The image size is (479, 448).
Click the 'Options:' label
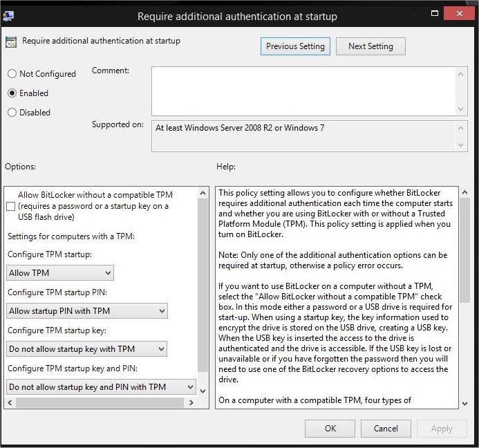tap(21, 167)
